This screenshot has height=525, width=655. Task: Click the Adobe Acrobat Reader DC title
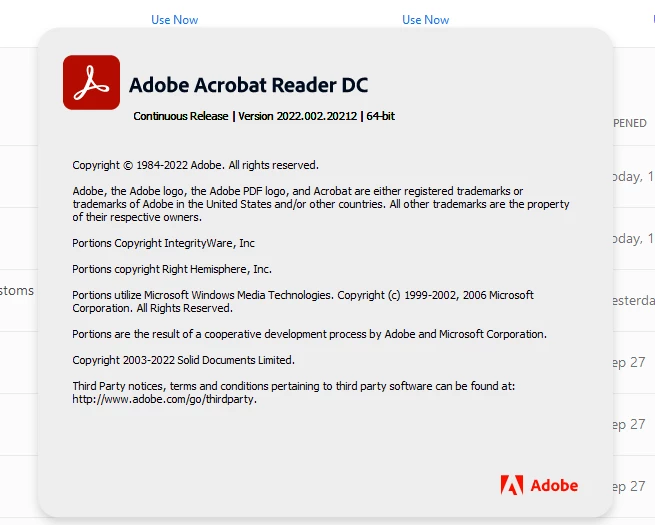(x=249, y=85)
